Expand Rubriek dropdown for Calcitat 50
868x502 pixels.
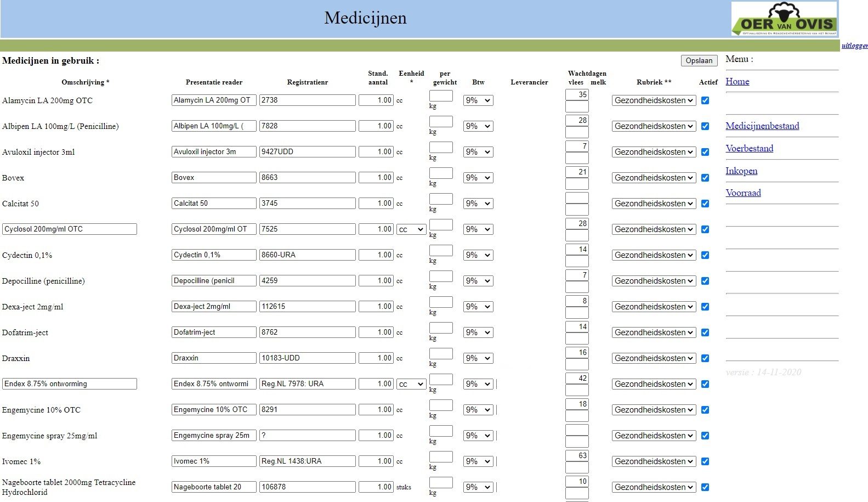[x=654, y=204]
